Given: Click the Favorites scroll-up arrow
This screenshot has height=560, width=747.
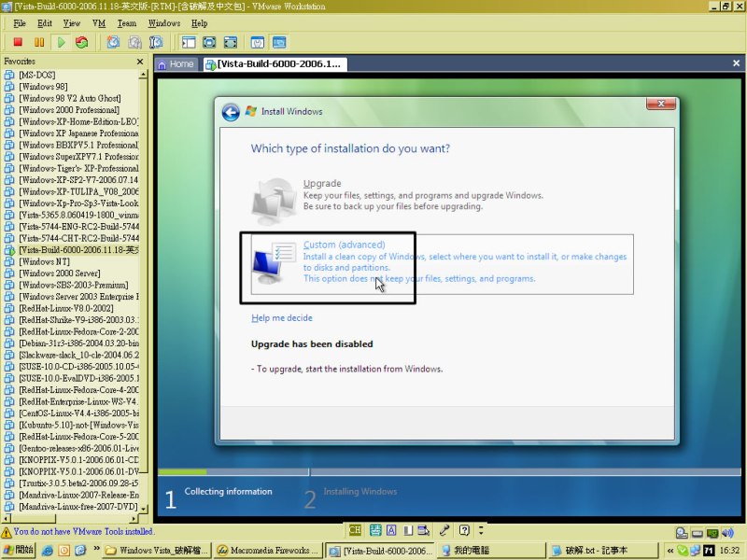Looking at the screenshot, I should pyautogui.click(x=144, y=75).
